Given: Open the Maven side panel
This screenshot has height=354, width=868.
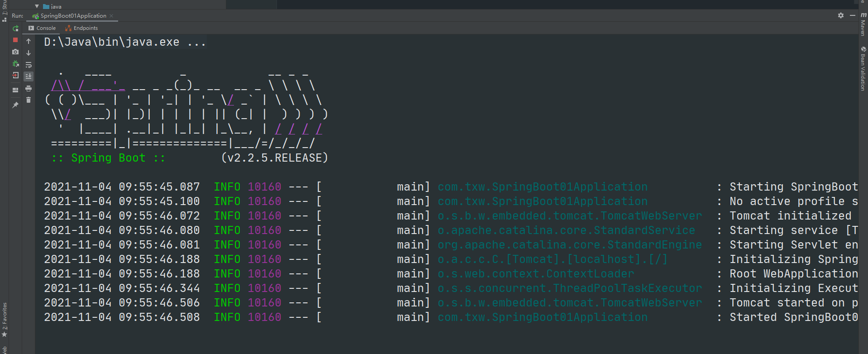Looking at the screenshot, I should pos(863,24).
